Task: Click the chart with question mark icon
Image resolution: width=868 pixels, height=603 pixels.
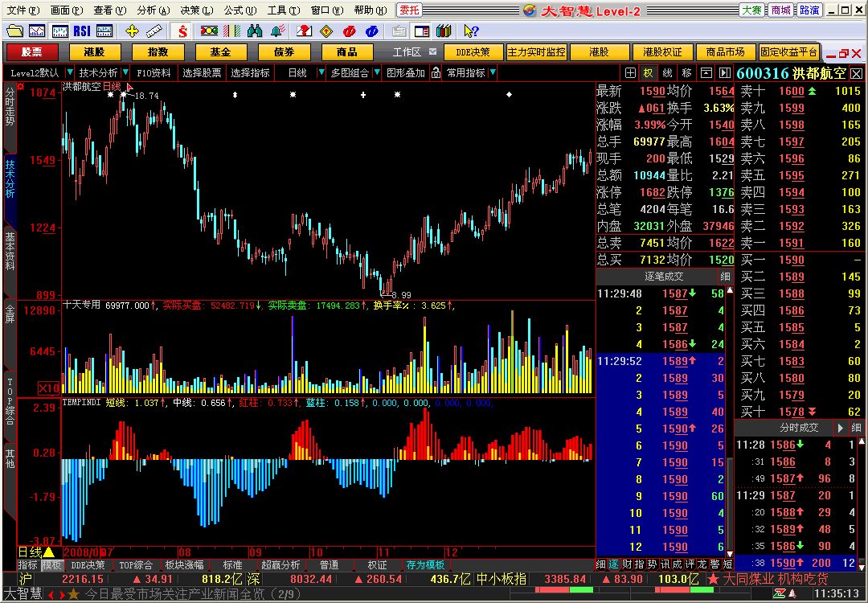Action: click(x=304, y=31)
